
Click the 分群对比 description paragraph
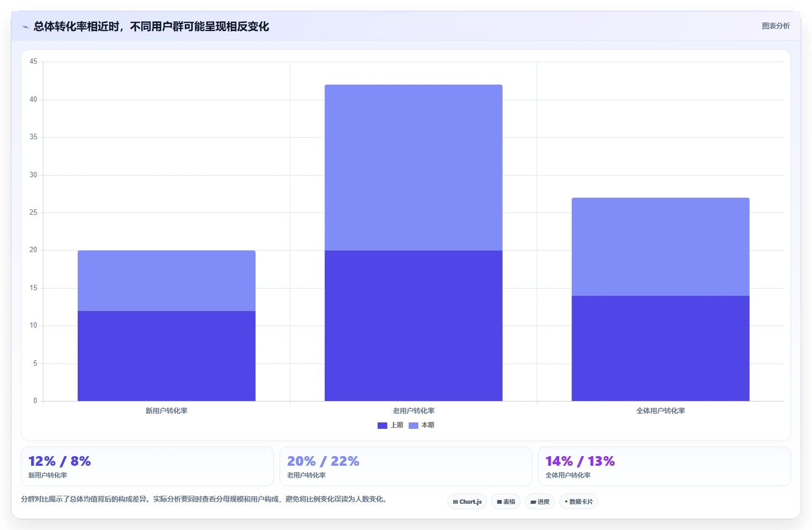[204, 499]
